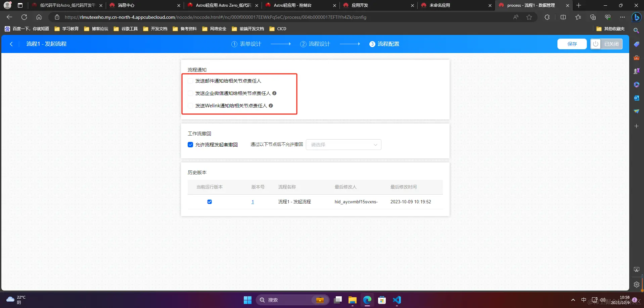
Task: Open 其他收藏夹 folder
Action: [610, 29]
